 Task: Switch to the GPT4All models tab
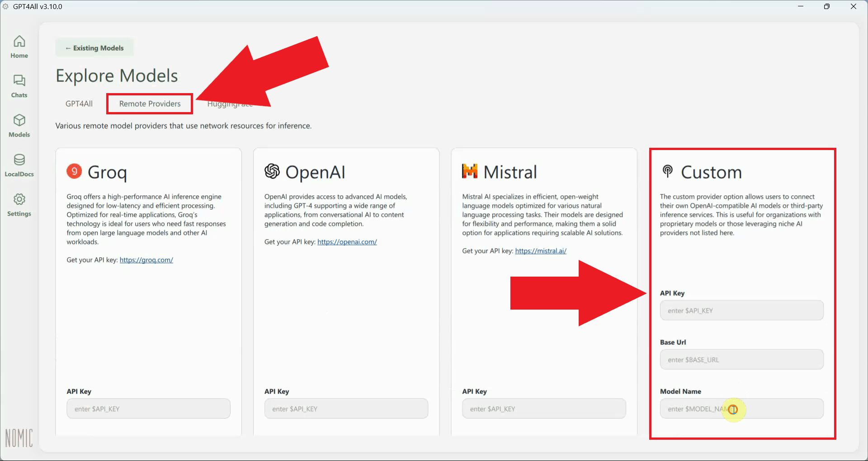click(79, 103)
